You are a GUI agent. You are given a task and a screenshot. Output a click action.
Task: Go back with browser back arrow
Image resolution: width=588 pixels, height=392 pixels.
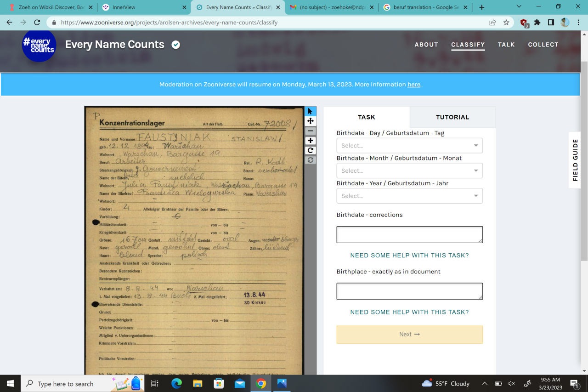(10, 22)
